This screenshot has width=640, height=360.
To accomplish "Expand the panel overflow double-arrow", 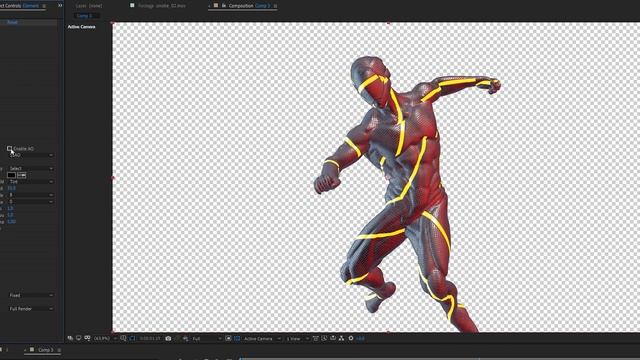I will point(60,5).
